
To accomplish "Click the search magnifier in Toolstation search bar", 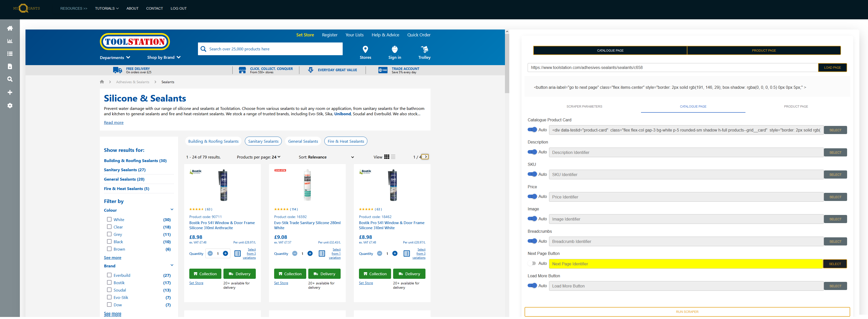I will [203, 49].
